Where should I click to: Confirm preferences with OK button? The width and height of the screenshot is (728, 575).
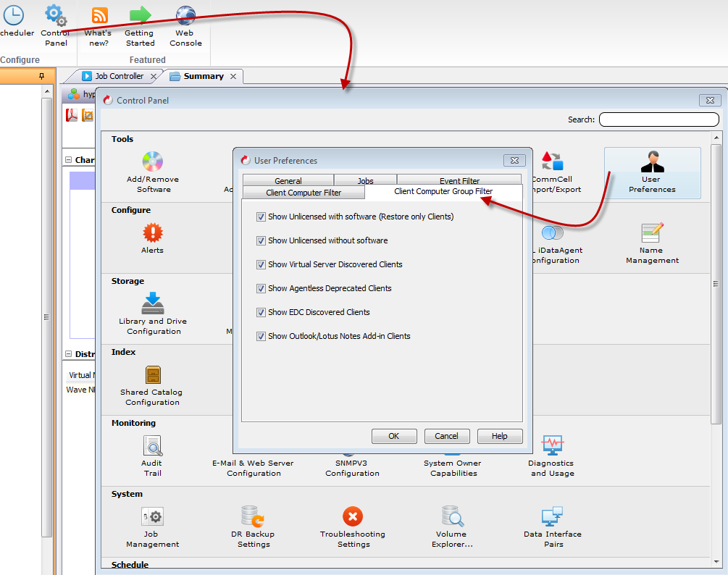[394, 436]
